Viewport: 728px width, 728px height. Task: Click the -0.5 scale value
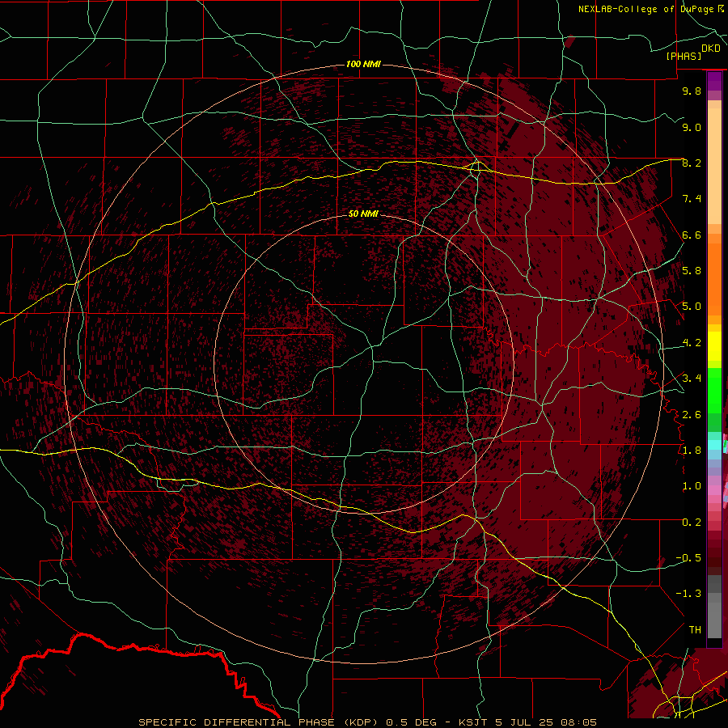click(688, 558)
